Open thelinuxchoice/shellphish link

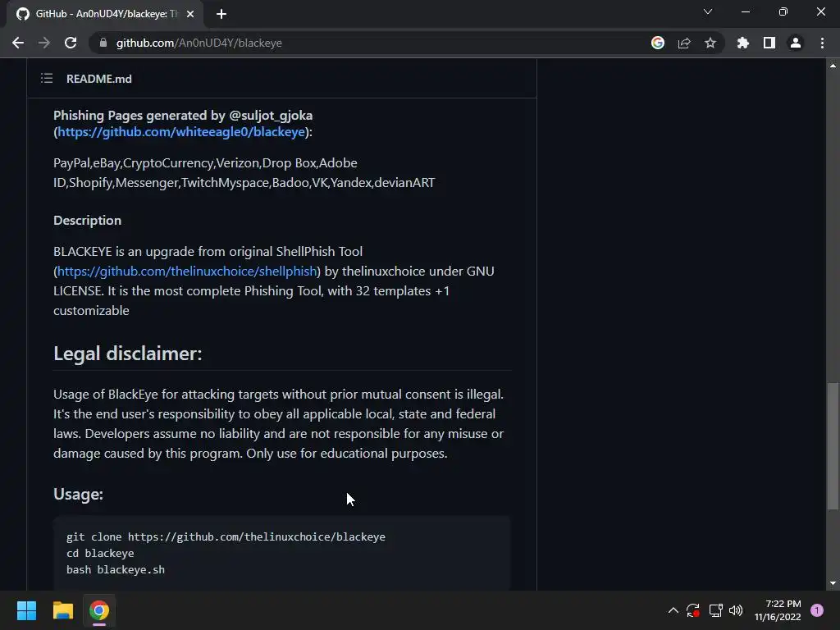click(x=187, y=271)
